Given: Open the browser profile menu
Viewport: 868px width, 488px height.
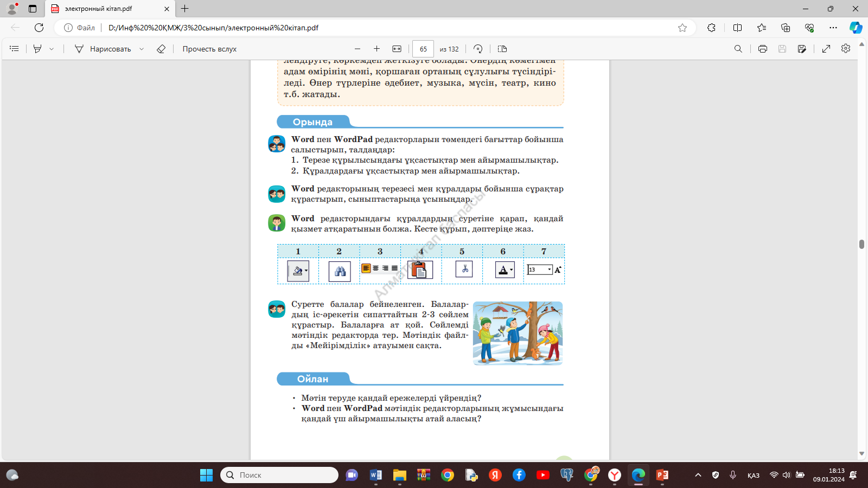Looking at the screenshot, I should (12, 9).
